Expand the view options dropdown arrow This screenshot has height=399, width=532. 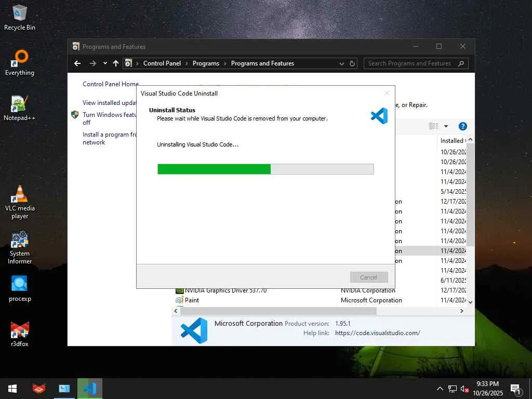coord(446,126)
